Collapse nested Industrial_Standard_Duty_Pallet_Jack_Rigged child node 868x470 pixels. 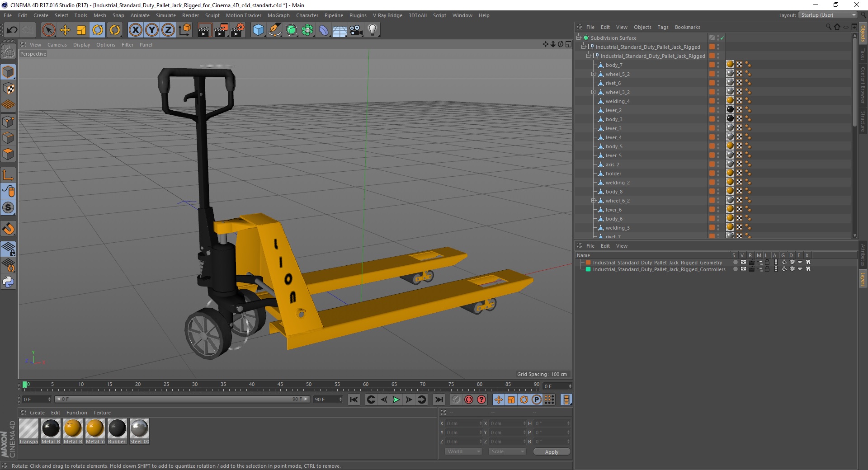click(588, 56)
